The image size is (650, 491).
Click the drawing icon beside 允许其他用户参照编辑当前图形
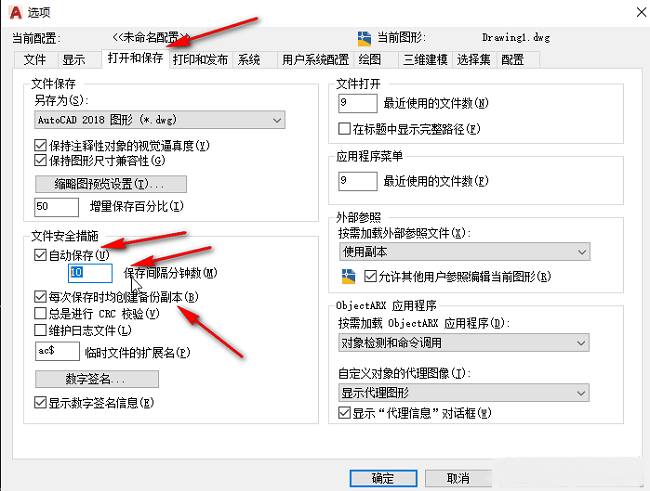click(348, 276)
